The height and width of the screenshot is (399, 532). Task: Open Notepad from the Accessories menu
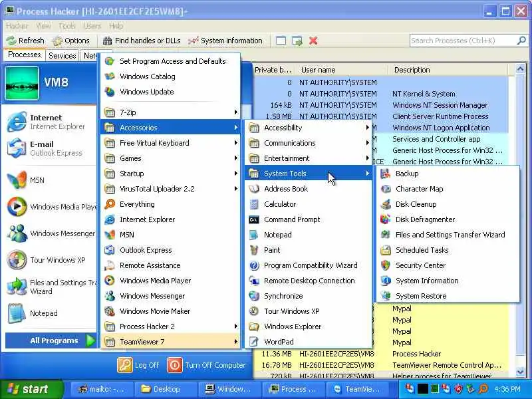(x=308, y=235)
